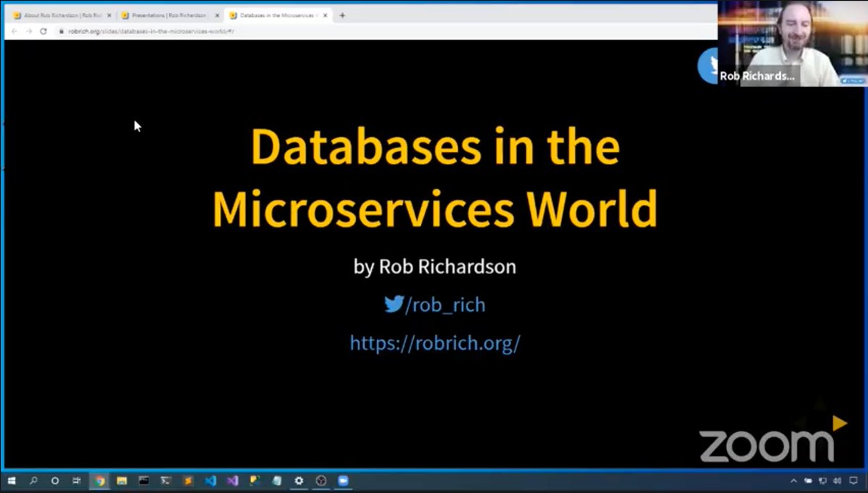Click the slide title Databases in the Microservices World
Viewport: 868px width, 493px height.
(435, 177)
